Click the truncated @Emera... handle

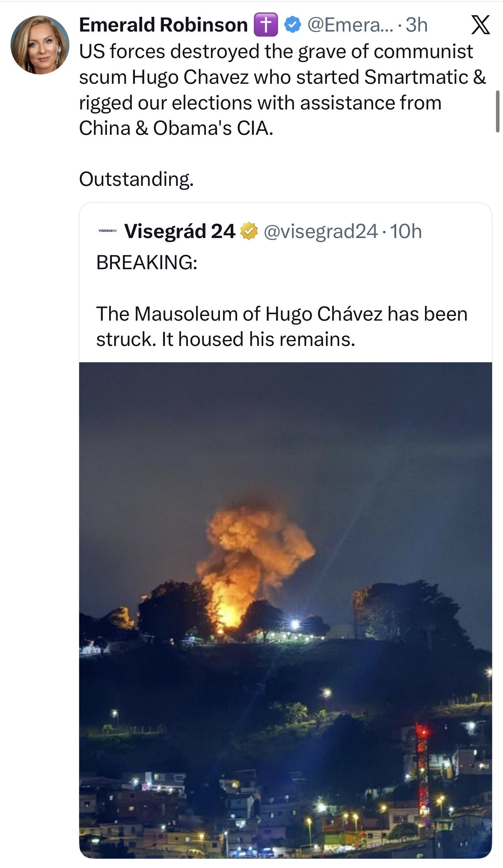(x=351, y=25)
